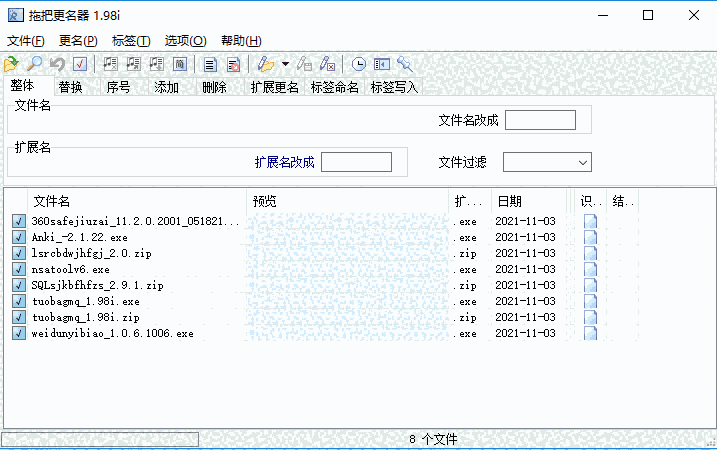Click the pen over folder icon
The width and height of the screenshot is (717, 450).
pos(265,64)
